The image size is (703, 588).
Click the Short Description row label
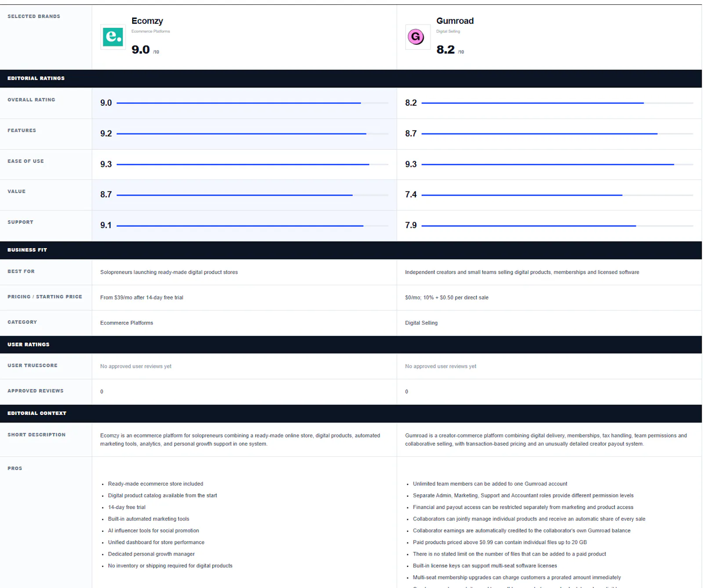pyautogui.click(x=36, y=435)
